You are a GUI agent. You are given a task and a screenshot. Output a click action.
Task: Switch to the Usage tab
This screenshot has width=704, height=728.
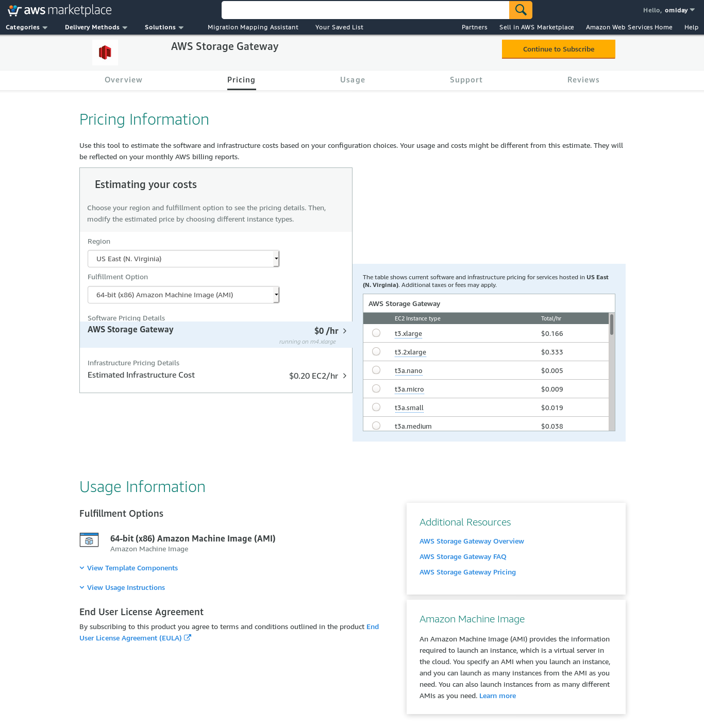pyautogui.click(x=353, y=80)
